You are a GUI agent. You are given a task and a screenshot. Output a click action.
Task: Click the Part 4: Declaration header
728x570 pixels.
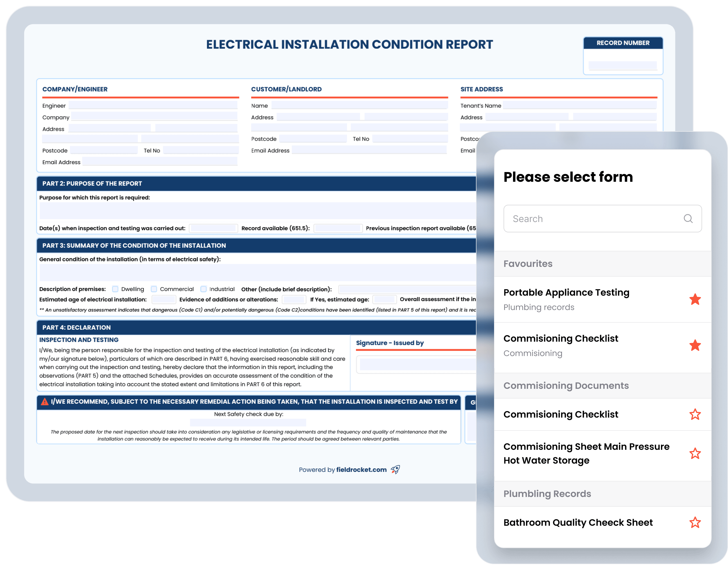click(256, 327)
